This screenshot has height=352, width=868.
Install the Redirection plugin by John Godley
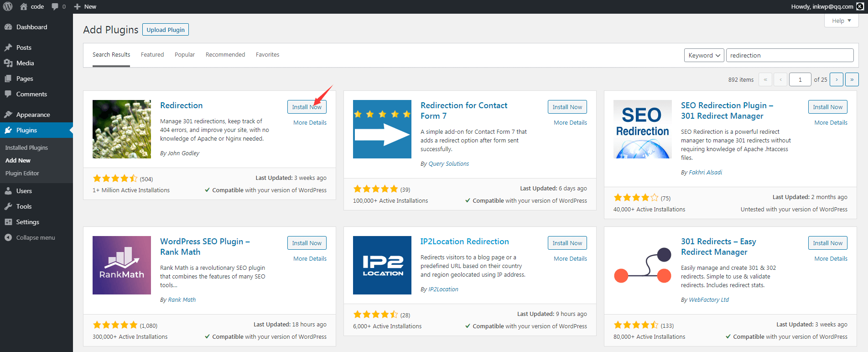tap(307, 107)
